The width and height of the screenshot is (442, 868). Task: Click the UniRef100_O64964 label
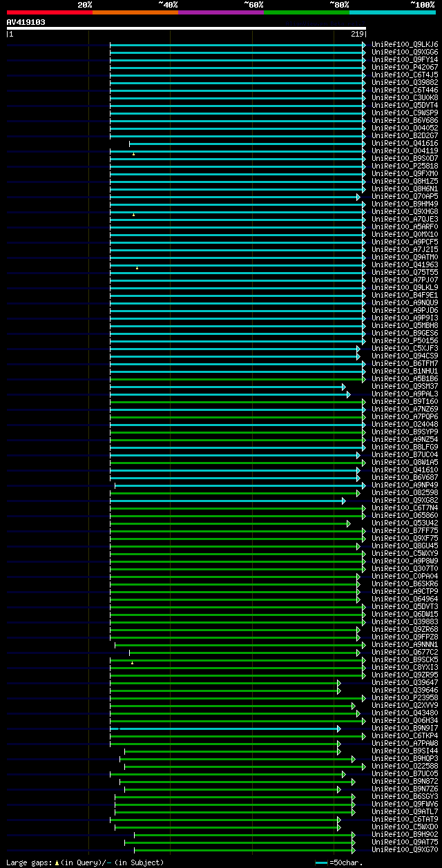coord(405,599)
